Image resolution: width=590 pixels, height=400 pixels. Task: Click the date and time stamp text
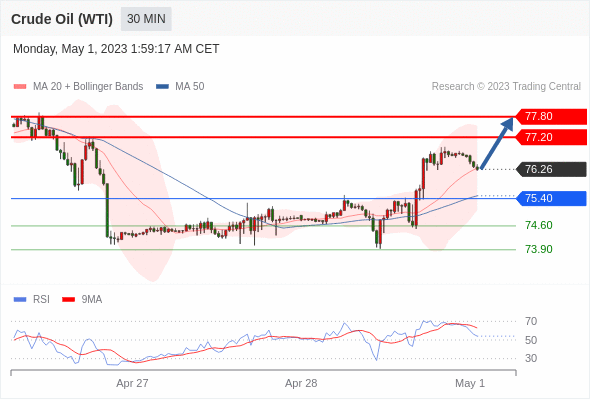click(x=116, y=49)
